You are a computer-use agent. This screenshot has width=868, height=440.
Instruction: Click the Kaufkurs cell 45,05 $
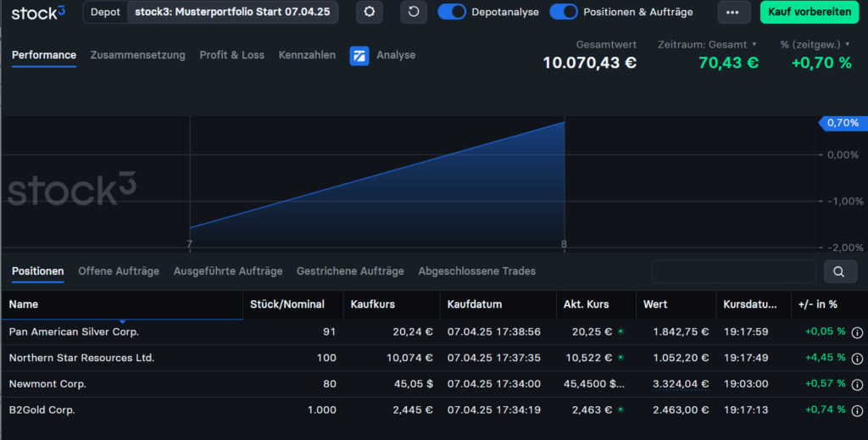pyautogui.click(x=413, y=383)
